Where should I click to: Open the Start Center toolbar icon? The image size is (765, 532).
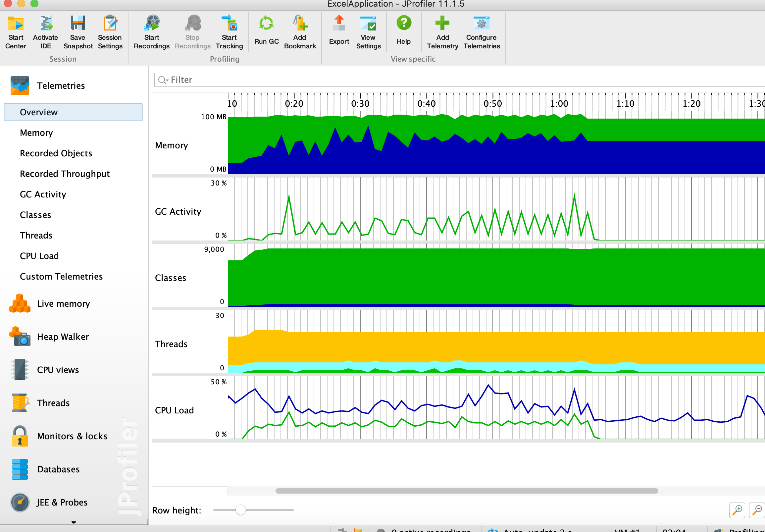point(16,23)
